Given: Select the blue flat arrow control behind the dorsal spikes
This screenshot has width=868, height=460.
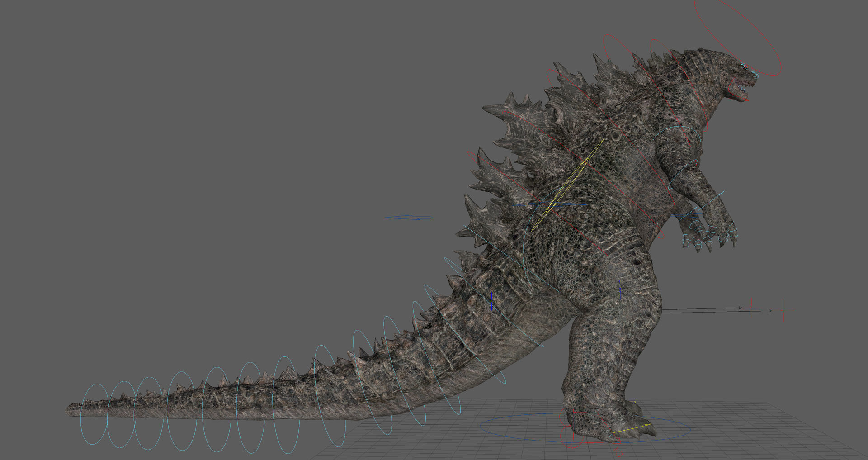Looking at the screenshot, I should [x=409, y=218].
